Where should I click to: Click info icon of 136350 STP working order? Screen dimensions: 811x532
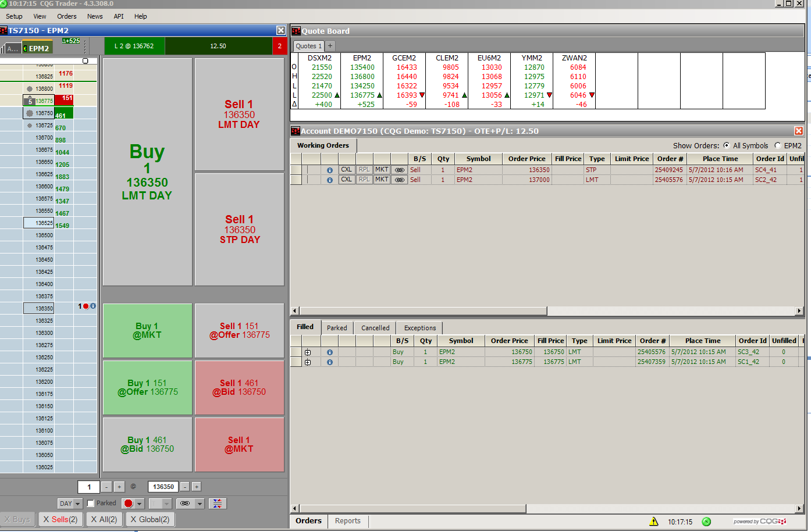point(330,170)
